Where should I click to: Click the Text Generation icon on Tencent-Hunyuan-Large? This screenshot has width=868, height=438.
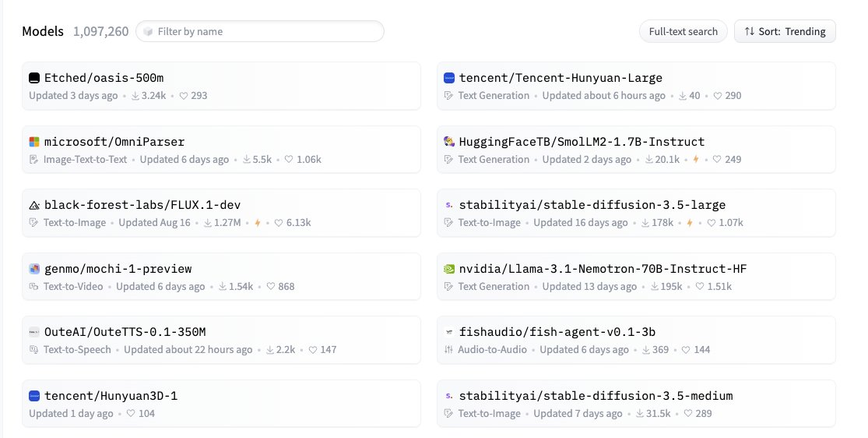click(448, 96)
